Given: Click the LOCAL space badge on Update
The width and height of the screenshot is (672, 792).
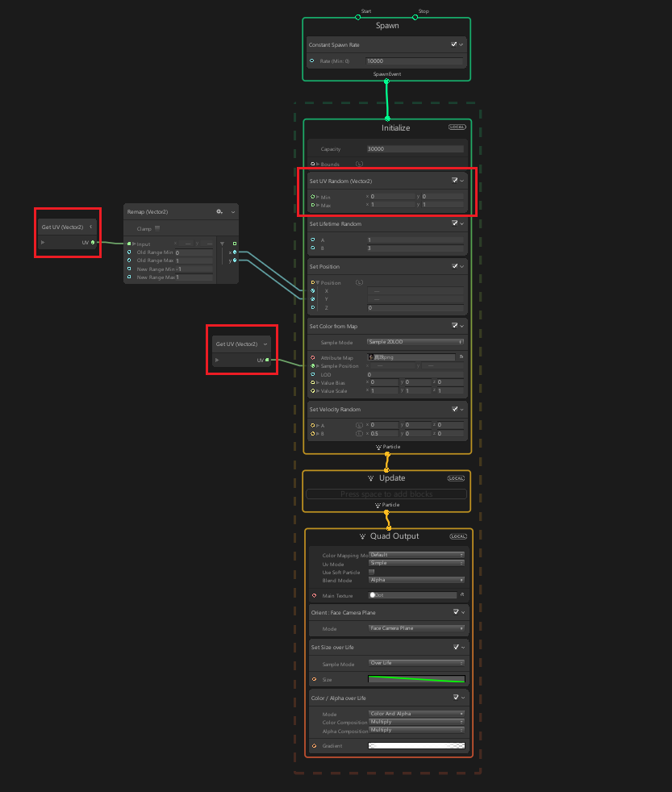Looking at the screenshot, I should 456,477.
